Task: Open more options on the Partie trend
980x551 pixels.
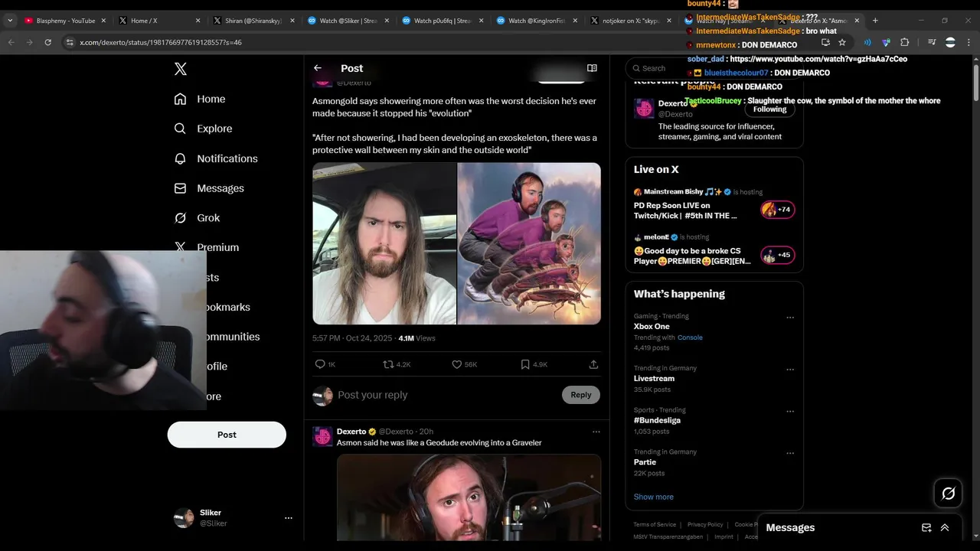Action: pos(790,453)
